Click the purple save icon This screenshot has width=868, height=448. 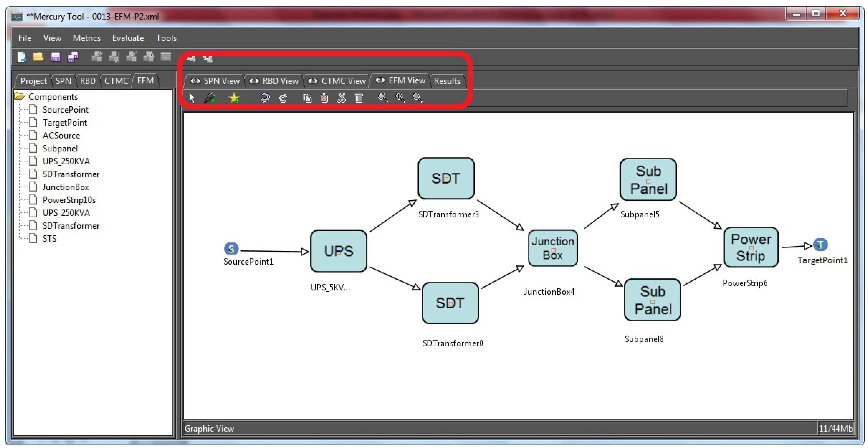(55, 57)
